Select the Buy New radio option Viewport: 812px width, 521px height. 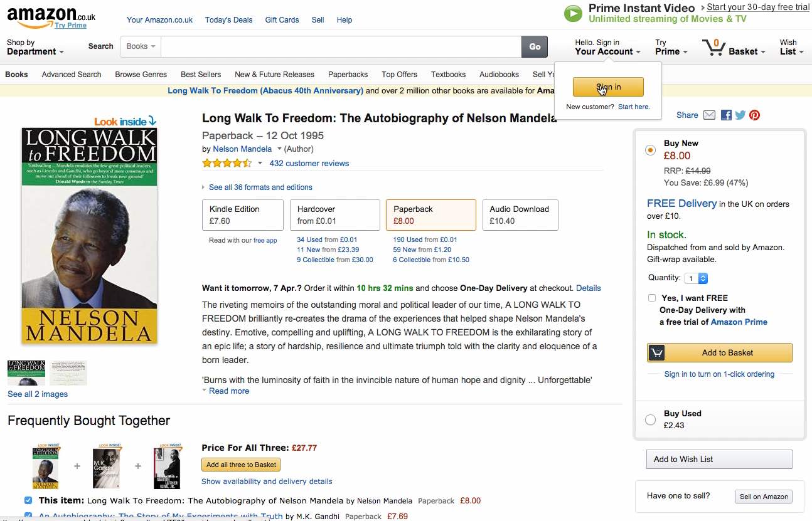650,150
